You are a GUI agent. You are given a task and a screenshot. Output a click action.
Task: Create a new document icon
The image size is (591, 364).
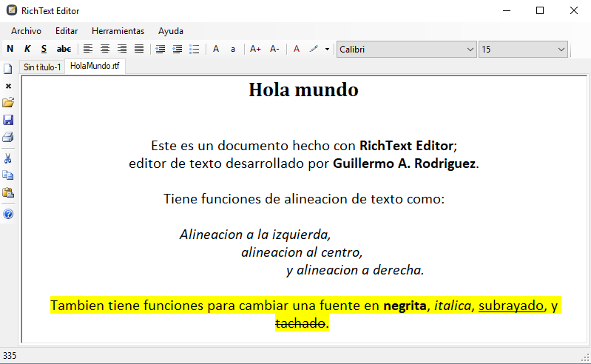click(8, 69)
